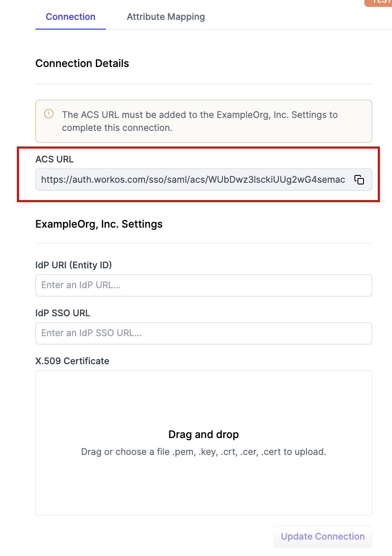
Task: Click the Enter an IdP URL placeholder
Action: (x=81, y=285)
